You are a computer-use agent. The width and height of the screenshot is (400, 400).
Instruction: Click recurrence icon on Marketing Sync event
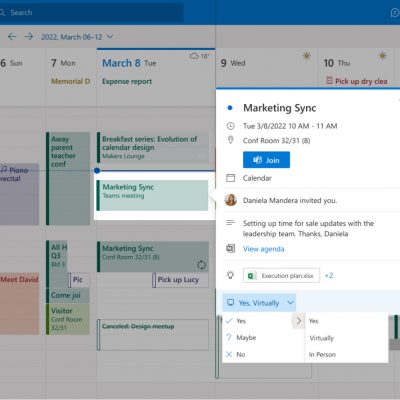pyautogui.click(x=201, y=265)
